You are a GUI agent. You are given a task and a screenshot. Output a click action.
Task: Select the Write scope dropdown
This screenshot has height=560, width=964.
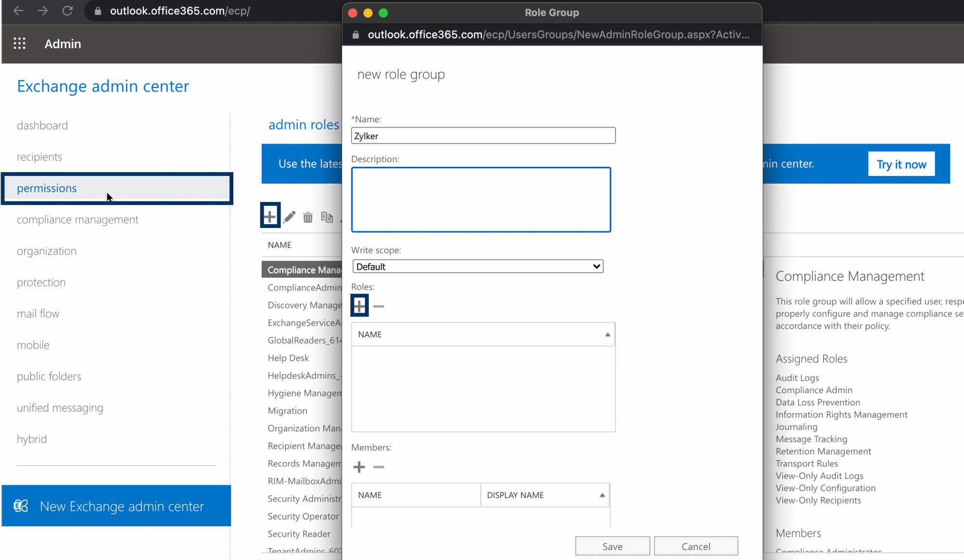[x=477, y=266]
